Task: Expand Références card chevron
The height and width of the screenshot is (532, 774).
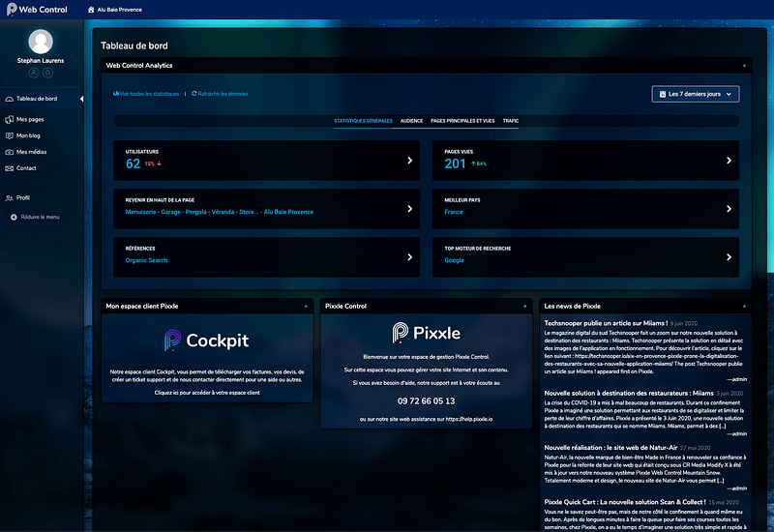Action: point(409,257)
